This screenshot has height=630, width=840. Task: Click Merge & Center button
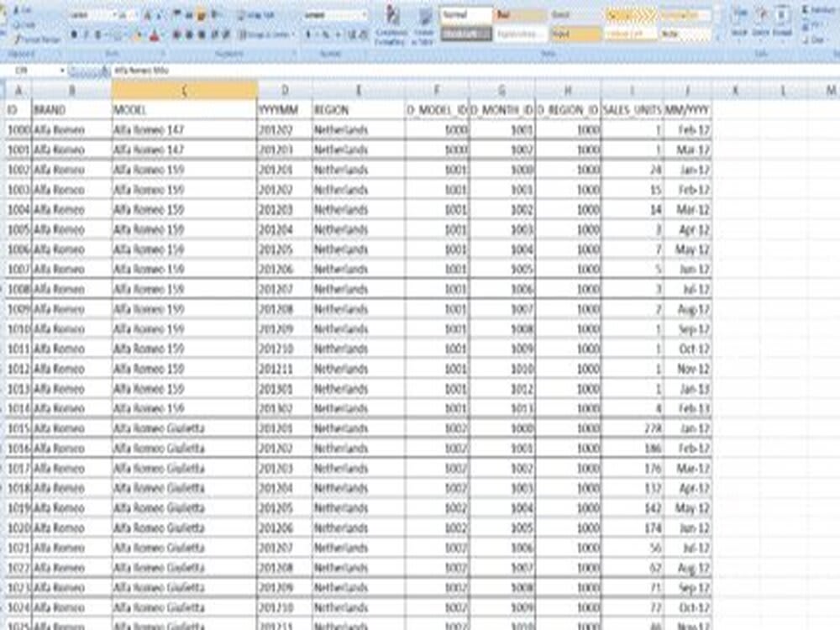coord(264,35)
